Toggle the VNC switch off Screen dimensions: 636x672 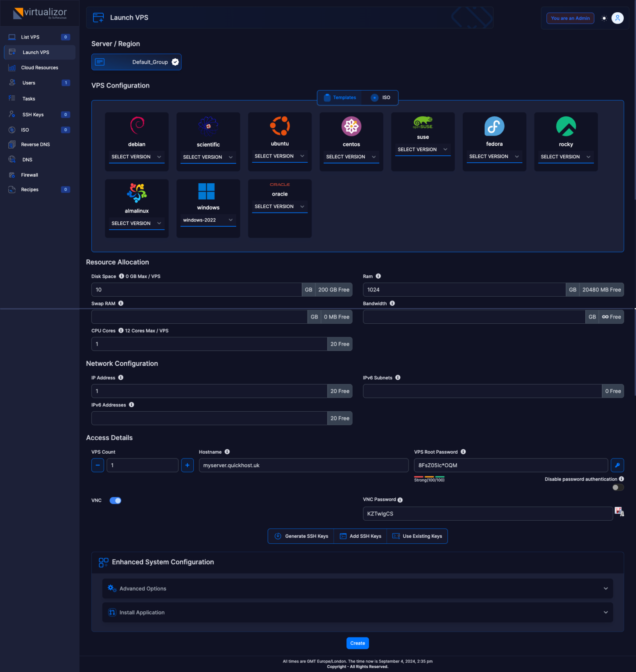(x=115, y=500)
